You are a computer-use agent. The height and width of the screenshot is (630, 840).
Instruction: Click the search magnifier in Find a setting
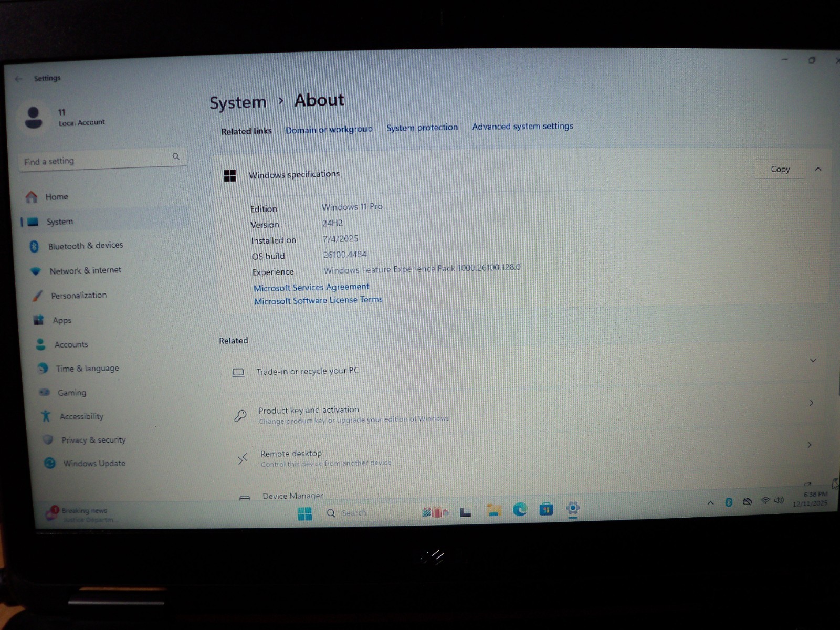(176, 156)
